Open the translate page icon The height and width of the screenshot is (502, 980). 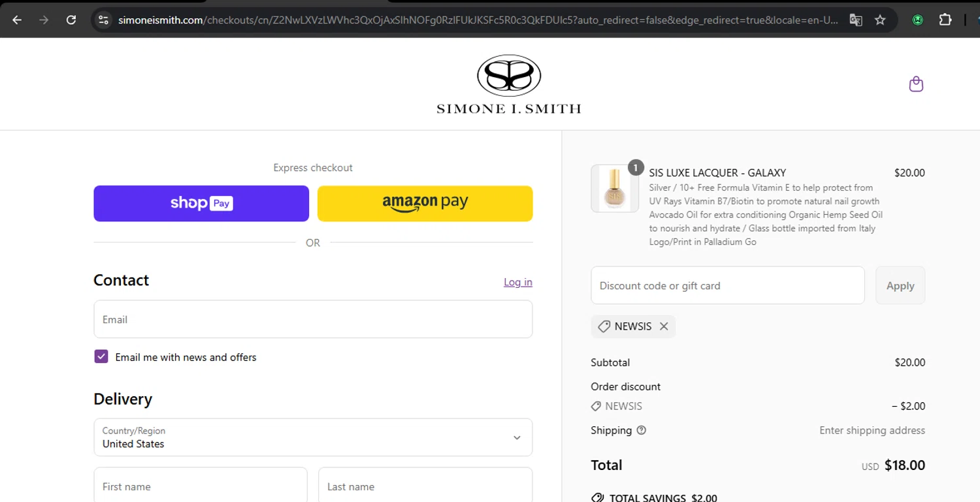click(x=855, y=20)
